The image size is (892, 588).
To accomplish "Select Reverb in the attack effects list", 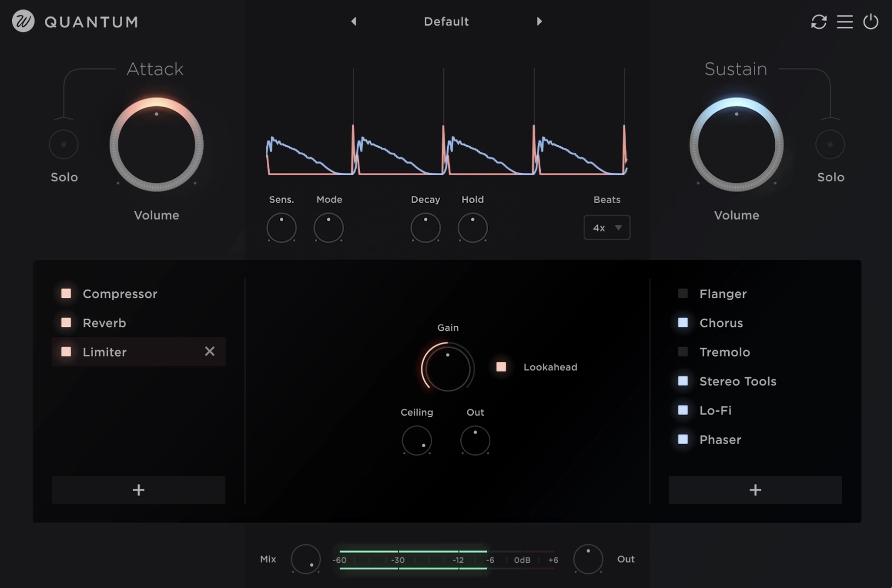I will coord(105,323).
